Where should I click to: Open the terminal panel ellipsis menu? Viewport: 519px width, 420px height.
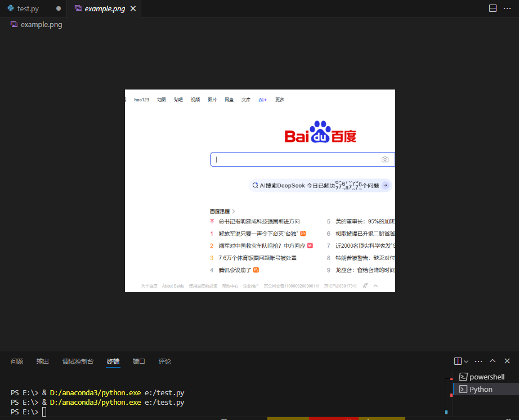[x=478, y=361]
